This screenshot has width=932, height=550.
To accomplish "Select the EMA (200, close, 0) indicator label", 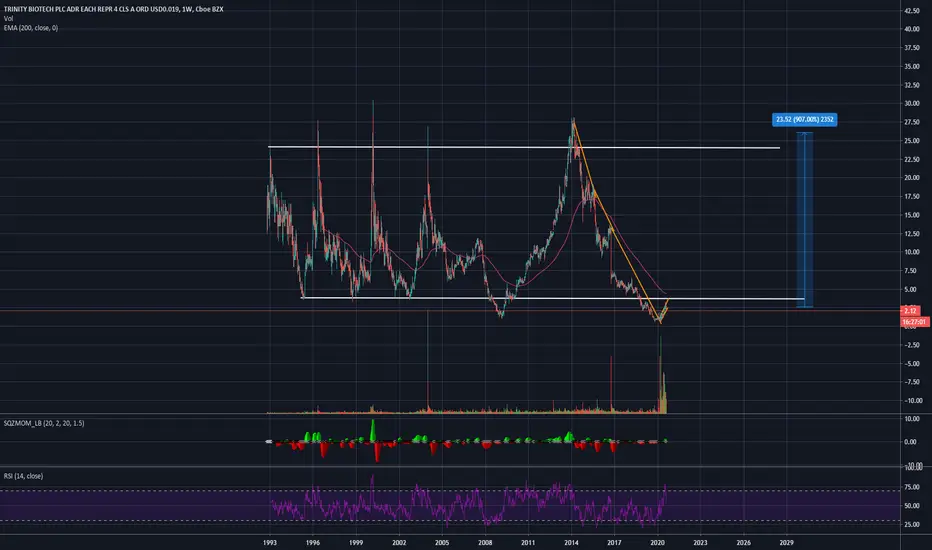I will pyautogui.click(x=31, y=28).
